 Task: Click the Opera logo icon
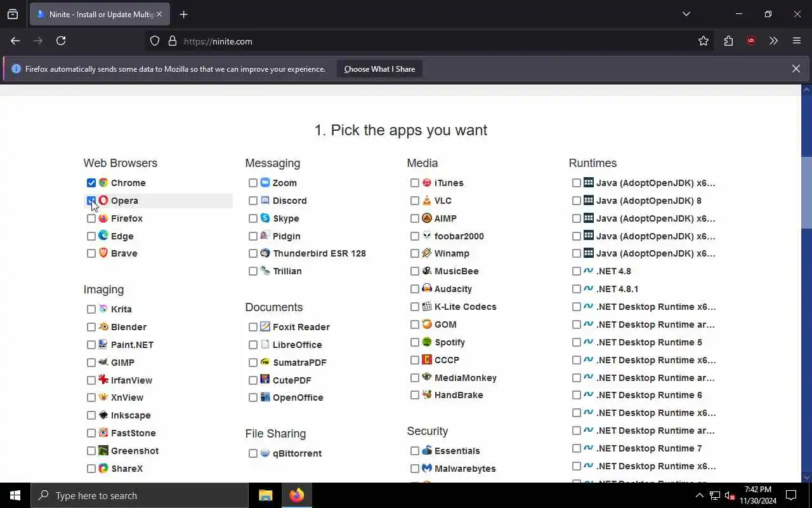pos(103,201)
